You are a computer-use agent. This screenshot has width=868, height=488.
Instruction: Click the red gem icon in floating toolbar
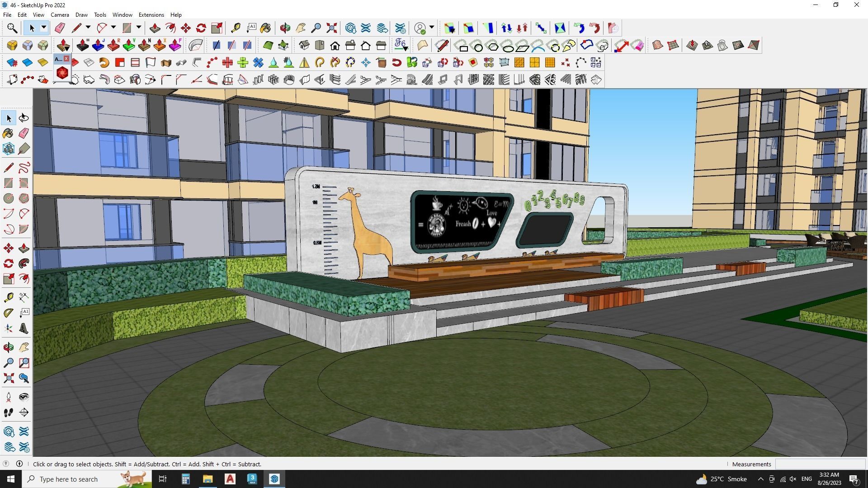click(62, 72)
